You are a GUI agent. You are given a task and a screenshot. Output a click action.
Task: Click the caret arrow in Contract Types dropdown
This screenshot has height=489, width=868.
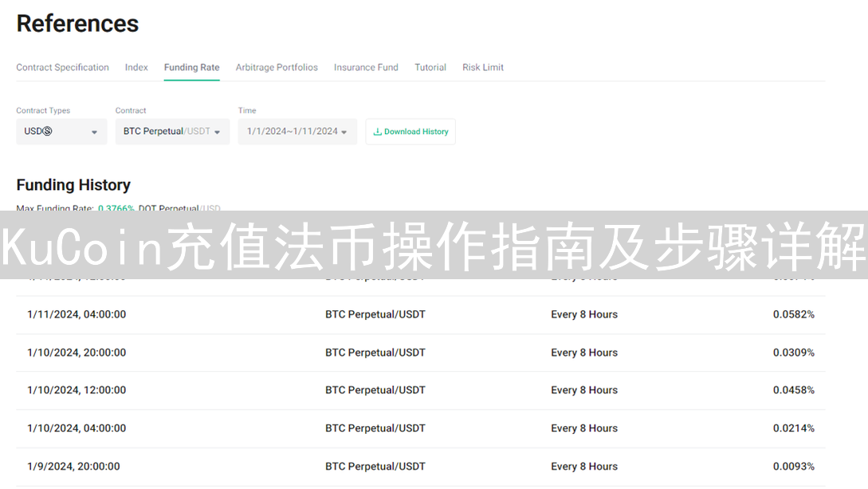94,132
